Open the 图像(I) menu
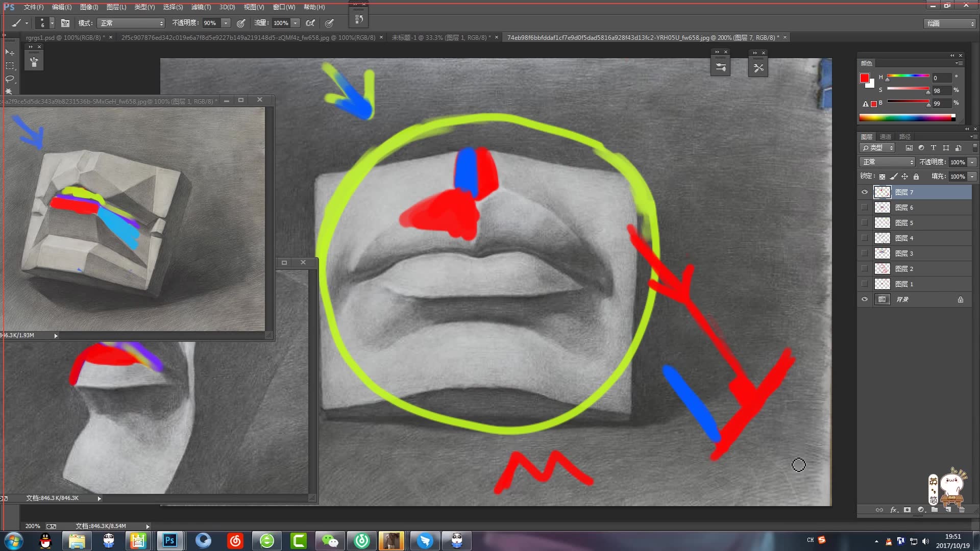This screenshot has height=551, width=980. 89,7
